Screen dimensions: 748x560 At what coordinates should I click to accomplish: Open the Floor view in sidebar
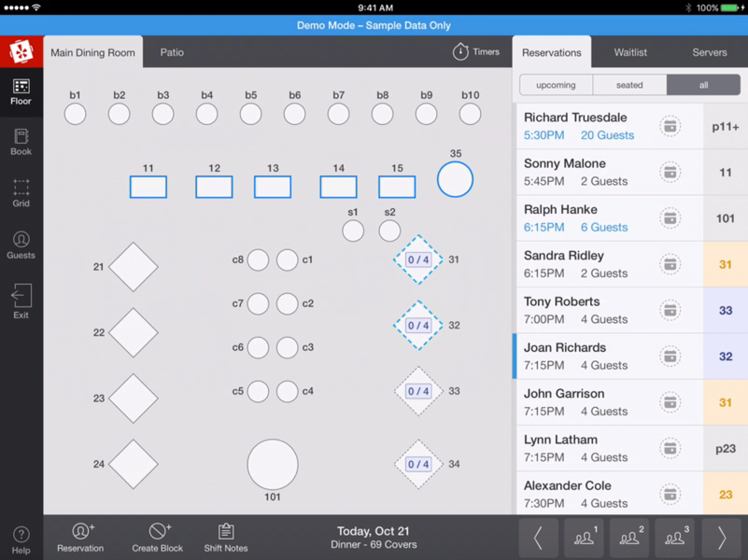(21, 92)
